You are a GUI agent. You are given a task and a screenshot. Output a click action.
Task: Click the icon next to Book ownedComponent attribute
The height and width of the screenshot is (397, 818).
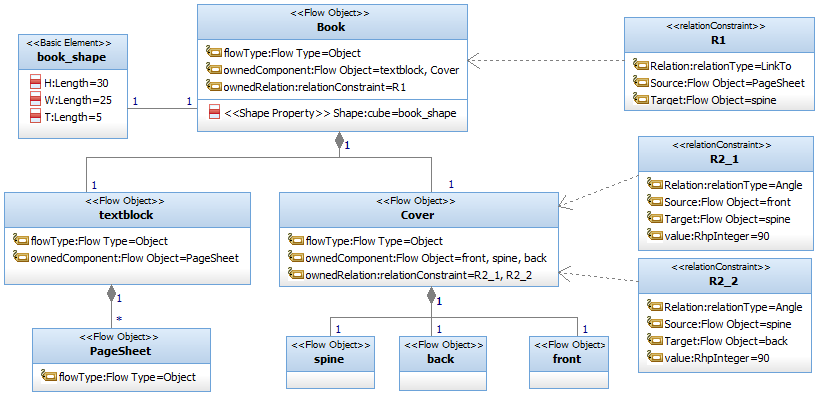(214, 69)
